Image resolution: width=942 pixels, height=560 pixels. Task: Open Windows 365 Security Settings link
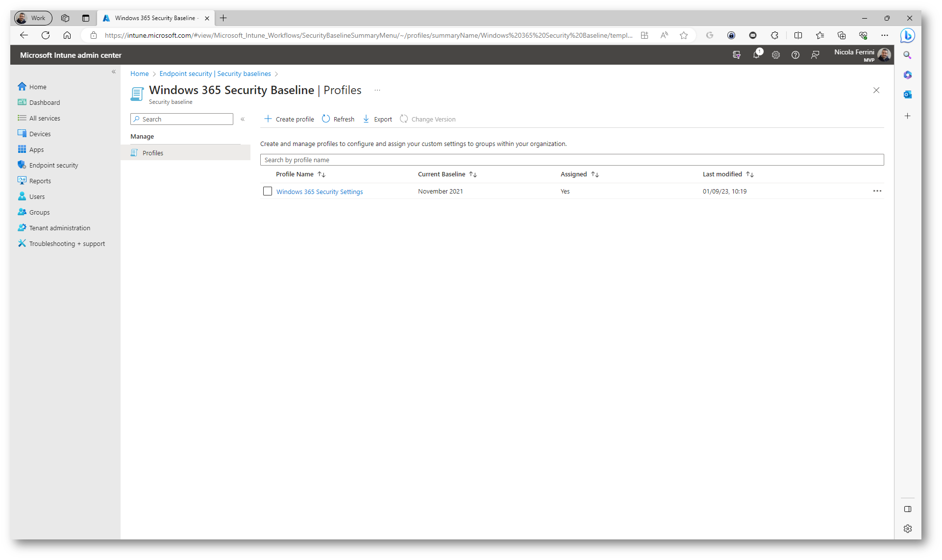coord(320,192)
